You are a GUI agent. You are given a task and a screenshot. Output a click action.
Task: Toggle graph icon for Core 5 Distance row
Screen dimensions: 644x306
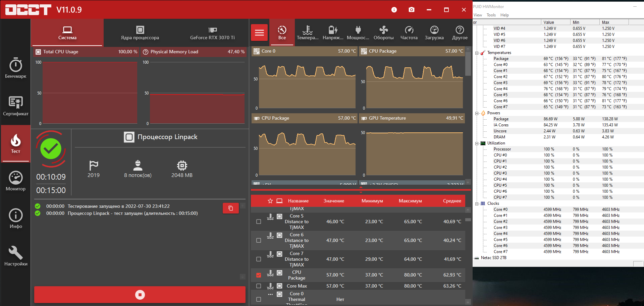coord(279,217)
